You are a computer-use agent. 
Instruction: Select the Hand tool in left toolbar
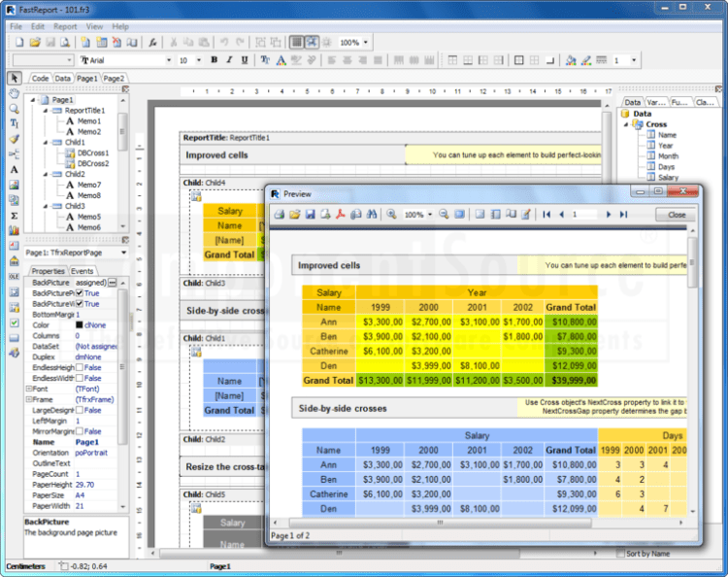pos(15,93)
